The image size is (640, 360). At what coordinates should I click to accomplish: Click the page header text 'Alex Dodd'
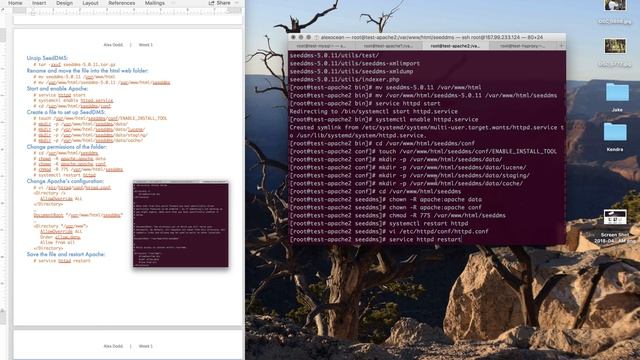click(113, 45)
